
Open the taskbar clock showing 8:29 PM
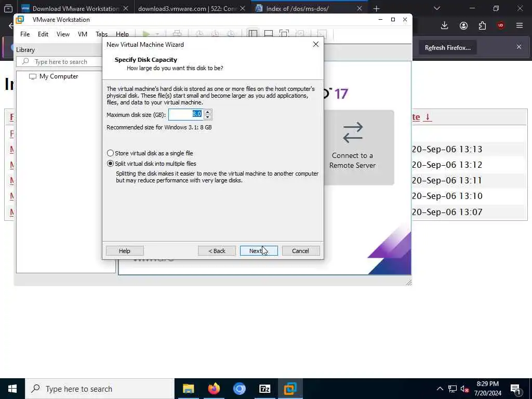coord(488,389)
